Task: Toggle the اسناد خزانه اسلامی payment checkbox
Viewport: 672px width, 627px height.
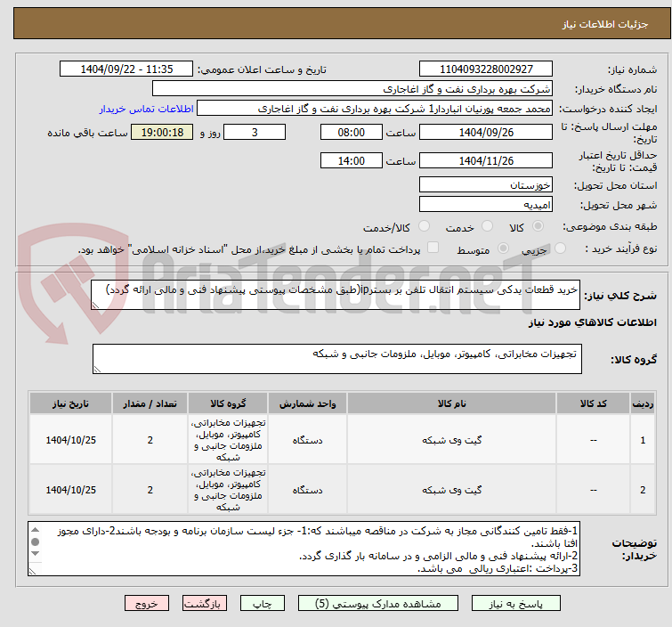Action: click(x=433, y=247)
